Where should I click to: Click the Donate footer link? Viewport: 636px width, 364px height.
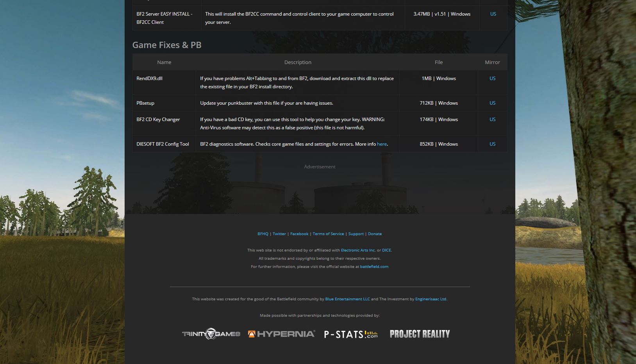pos(375,234)
